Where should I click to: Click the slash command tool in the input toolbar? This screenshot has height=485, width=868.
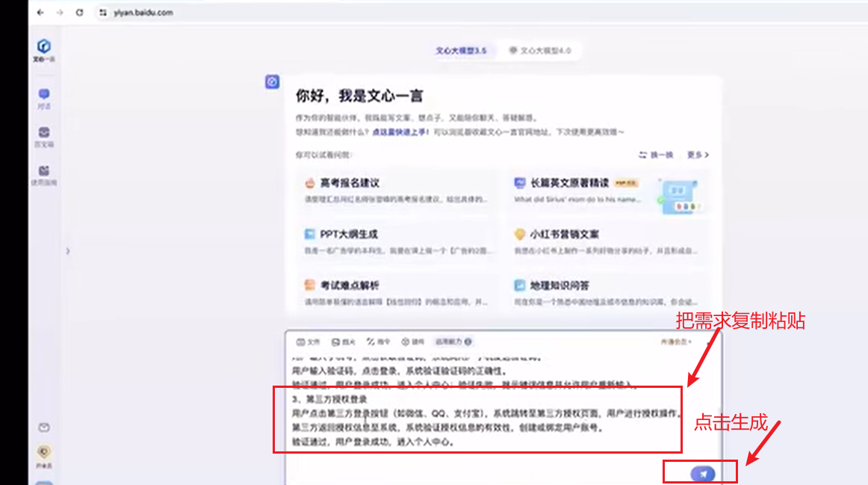378,342
